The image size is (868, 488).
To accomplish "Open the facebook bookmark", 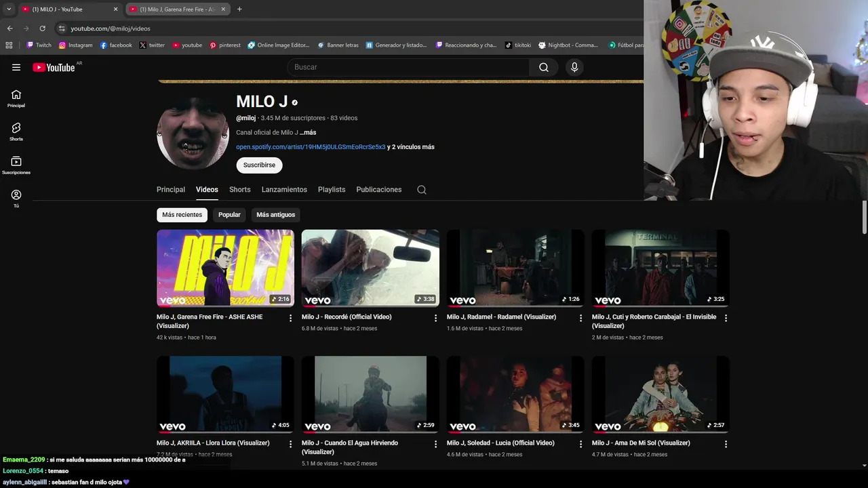I will (x=116, y=45).
